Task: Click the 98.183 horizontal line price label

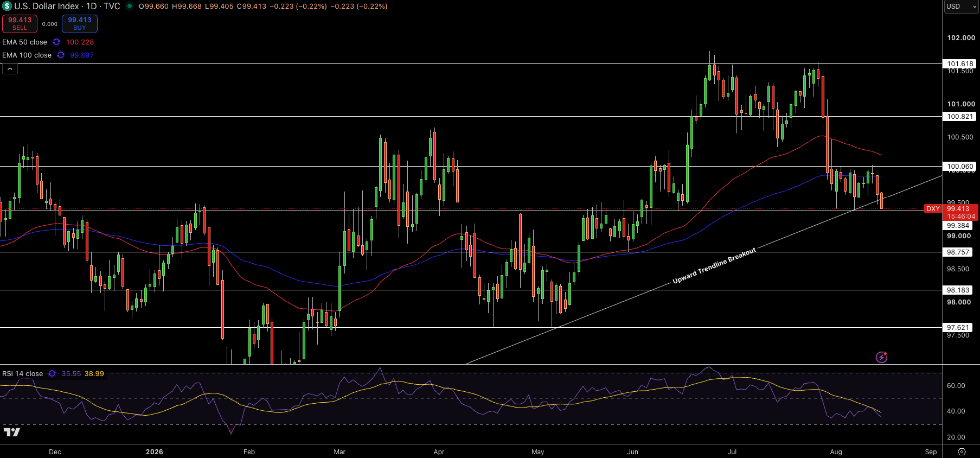Action: coord(958,290)
